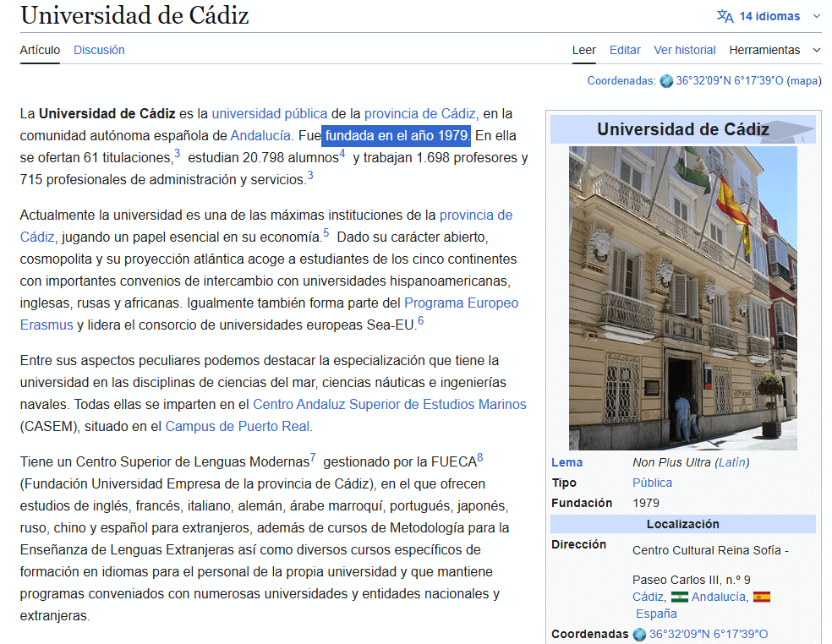This screenshot has height=644, width=832.
Task: Click top coordinates 36°32′09″N 6°17′39″O link
Action: click(x=729, y=81)
